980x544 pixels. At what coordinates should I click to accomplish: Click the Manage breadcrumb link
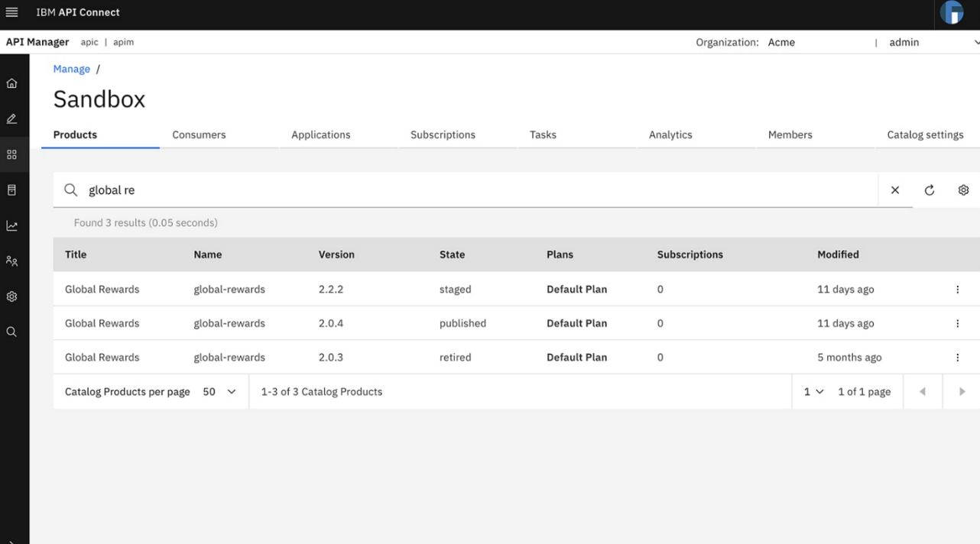point(72,69)
